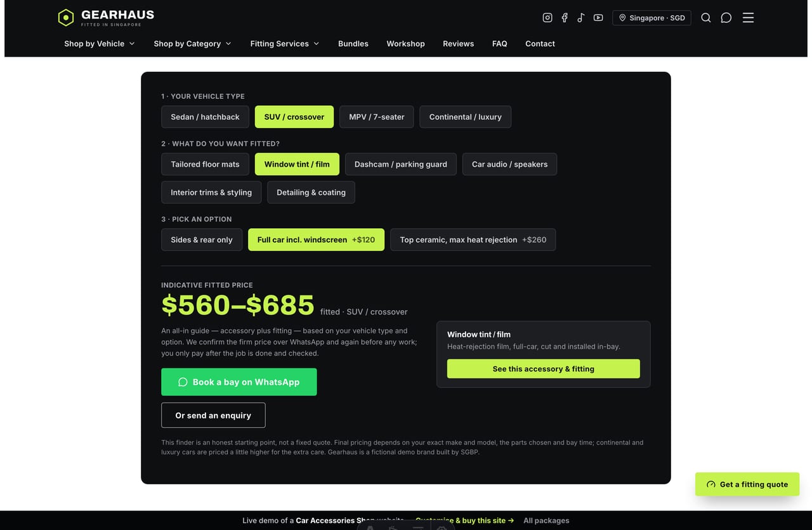Choose Tailored floor mats fitting
This screenshot has height=530, width=812.
pos(205,164)
